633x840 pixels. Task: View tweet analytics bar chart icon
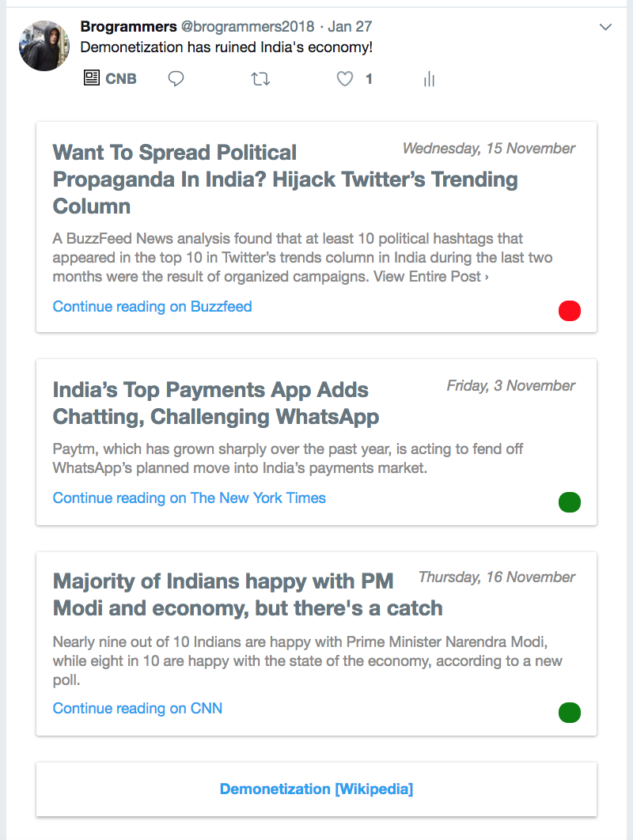click(x=429, y=79)
